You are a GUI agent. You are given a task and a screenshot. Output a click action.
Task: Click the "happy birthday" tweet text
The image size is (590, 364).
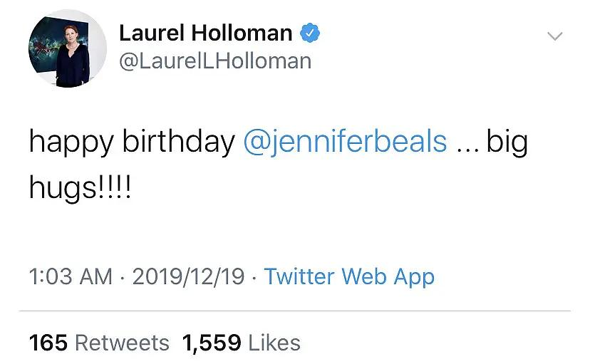point(132,141)
